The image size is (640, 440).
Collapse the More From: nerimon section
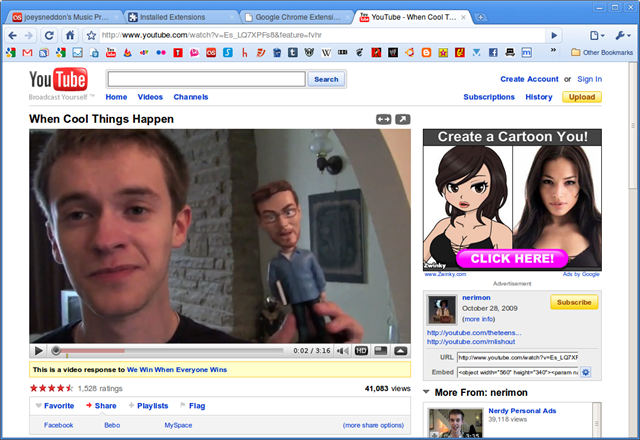click(x=426, y=392)
